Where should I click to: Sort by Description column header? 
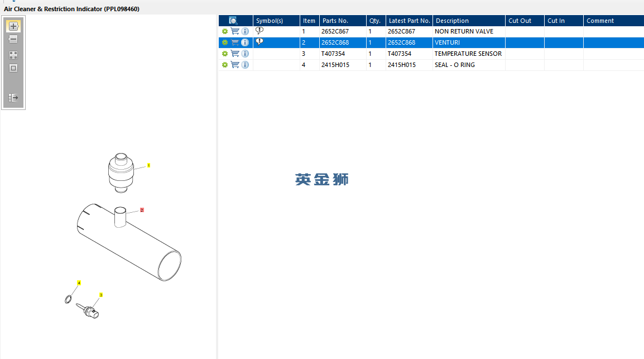click(469, 21)
